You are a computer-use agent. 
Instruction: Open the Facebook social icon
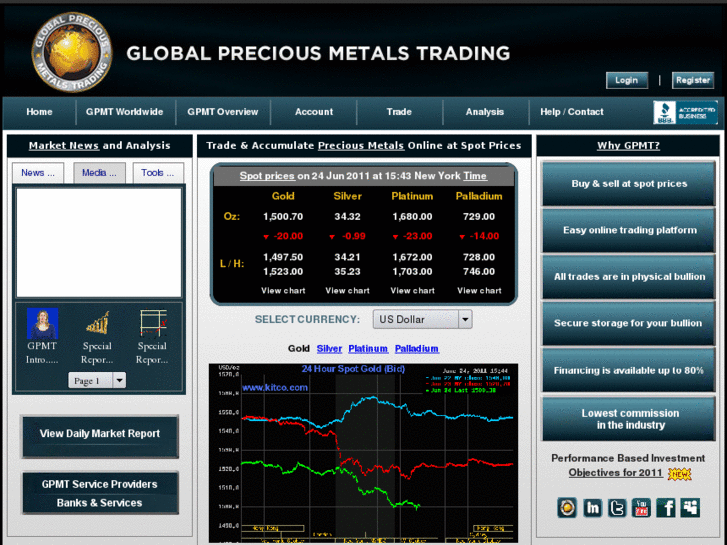tap(666, 507)
